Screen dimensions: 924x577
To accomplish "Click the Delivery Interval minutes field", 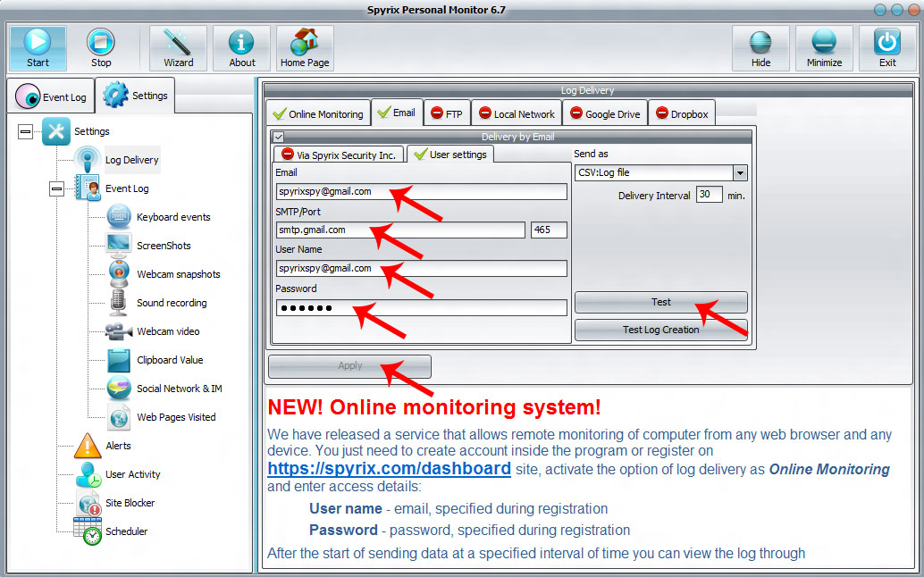I will click(709, 195).
